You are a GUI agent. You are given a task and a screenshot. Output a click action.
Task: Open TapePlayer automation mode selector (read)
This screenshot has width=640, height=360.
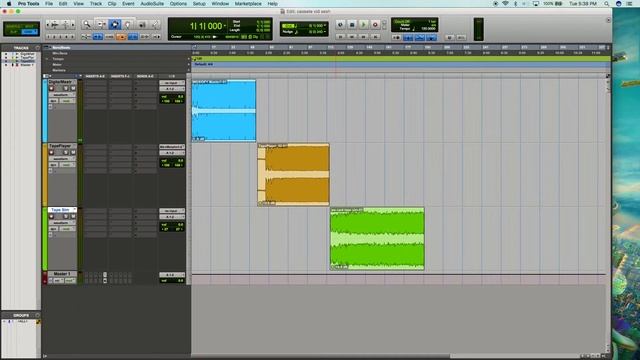click(x=67, y=165)
